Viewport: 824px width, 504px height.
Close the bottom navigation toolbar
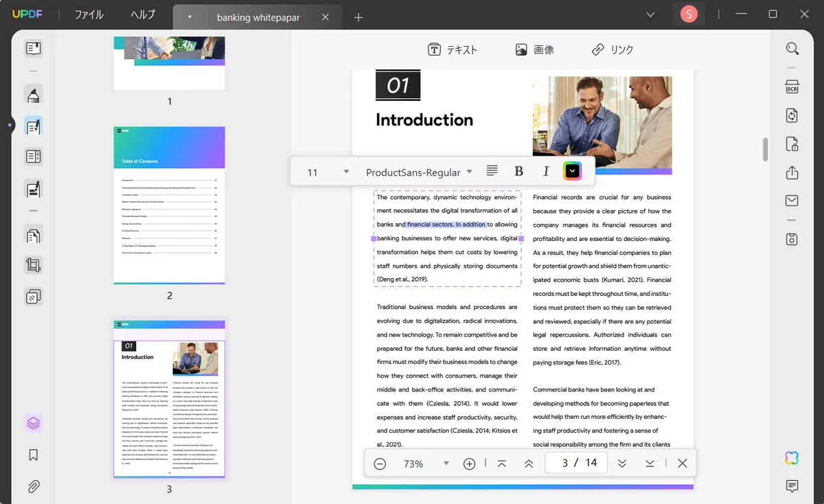682,463
